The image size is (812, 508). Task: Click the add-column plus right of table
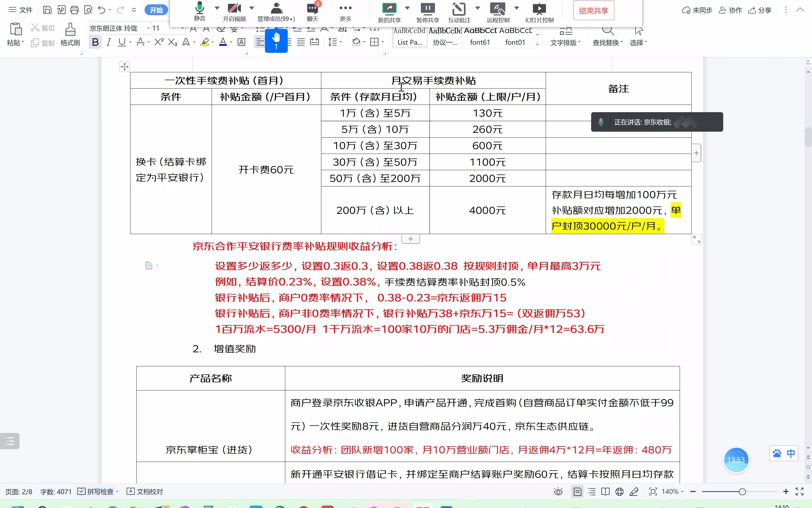click(697, 153)
